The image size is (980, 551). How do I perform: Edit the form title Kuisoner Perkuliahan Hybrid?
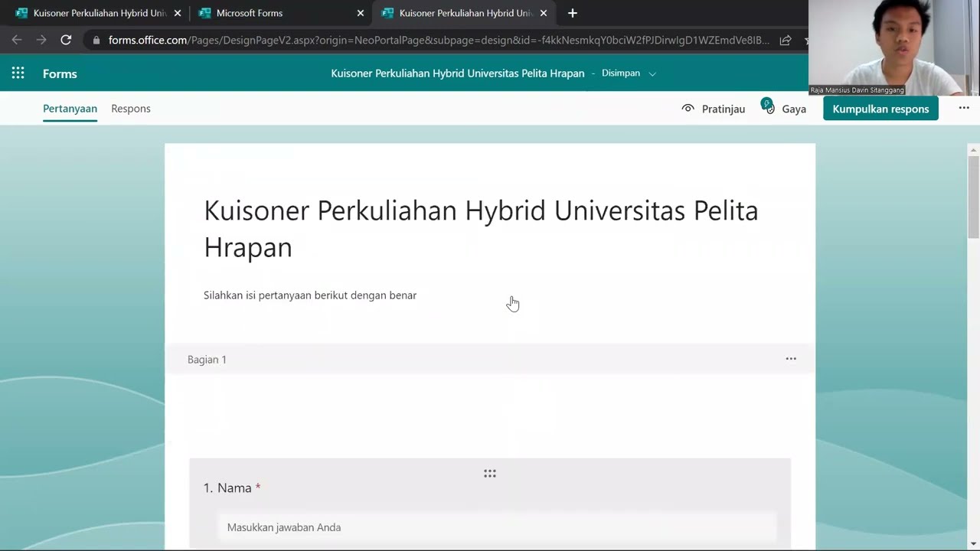pos(481,228)
